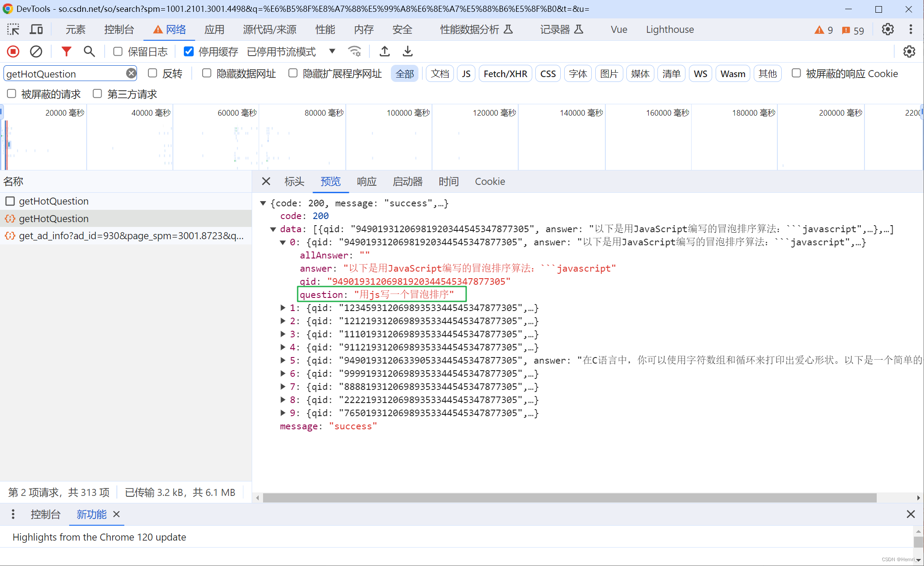Check 隐藏扩展程序网址 option
The width and height of the screenshot is (924, 566).
click(x=293, y=73)
